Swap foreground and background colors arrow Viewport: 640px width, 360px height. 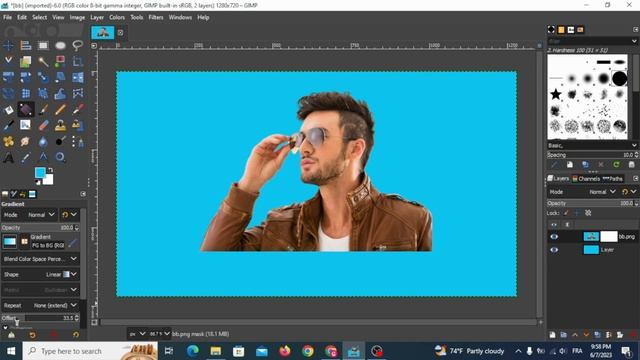(x=50, y=170)
